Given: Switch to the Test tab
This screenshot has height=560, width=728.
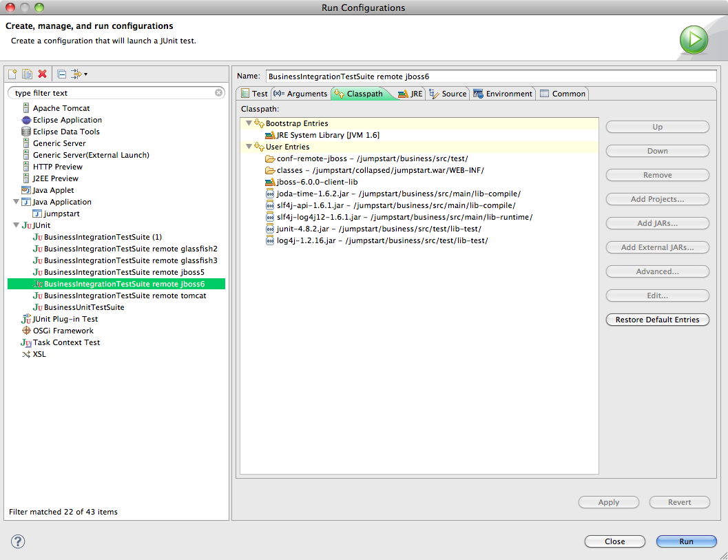Looking at the screenshot, I should click(254, 94).
